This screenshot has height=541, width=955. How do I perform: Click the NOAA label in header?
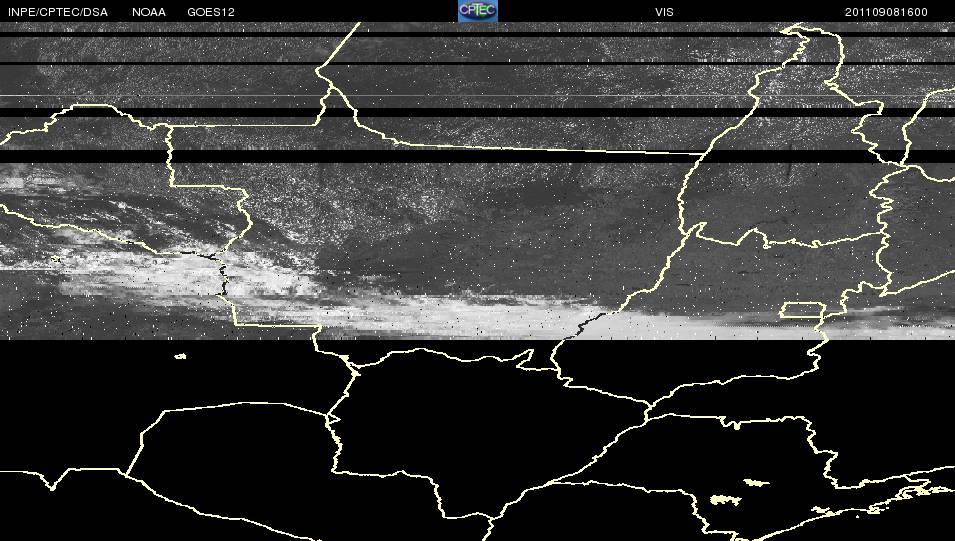coord(149,12)
